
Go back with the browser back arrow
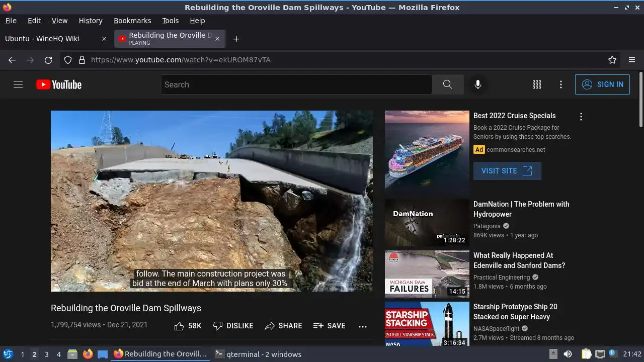click(12, 60)
